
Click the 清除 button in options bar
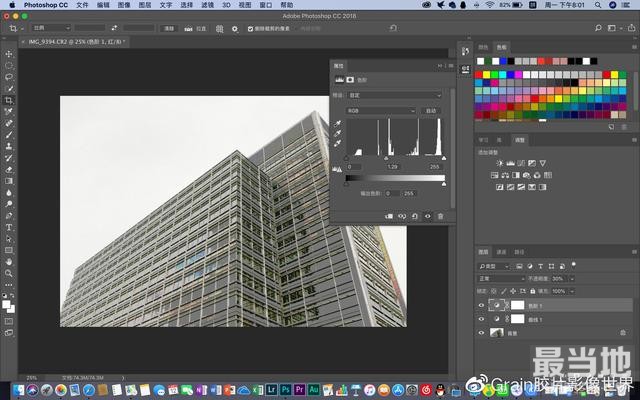[x=169, y=29]
